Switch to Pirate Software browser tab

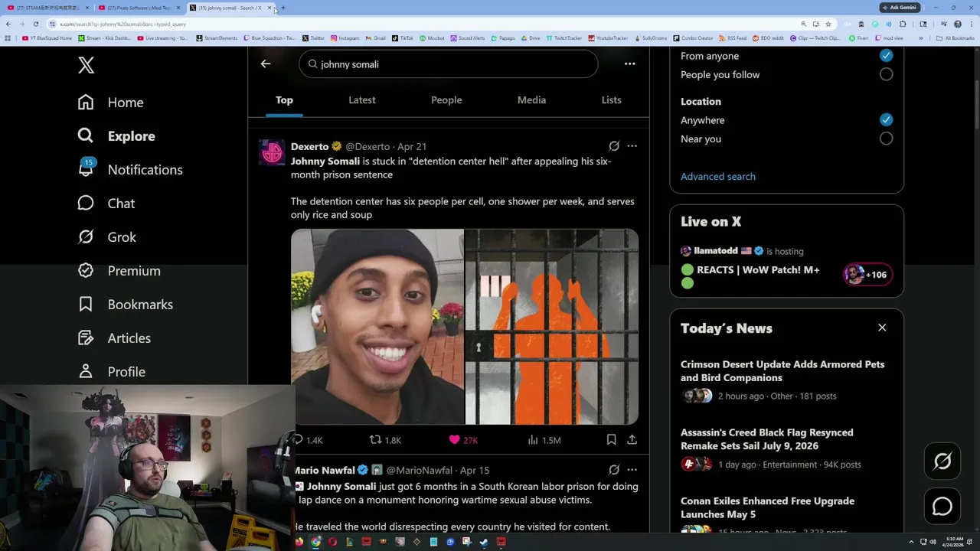pos(138,8)
